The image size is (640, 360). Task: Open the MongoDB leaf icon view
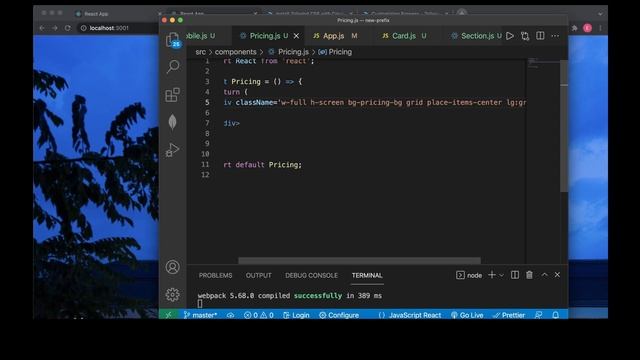click(x=172, y=122)
